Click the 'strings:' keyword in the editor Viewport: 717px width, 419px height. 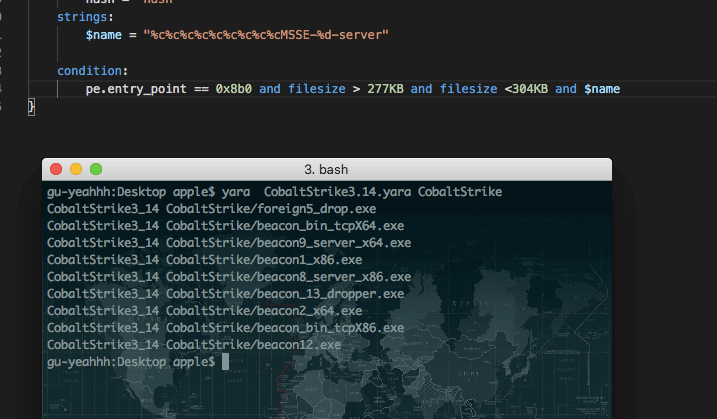(85, 17)
